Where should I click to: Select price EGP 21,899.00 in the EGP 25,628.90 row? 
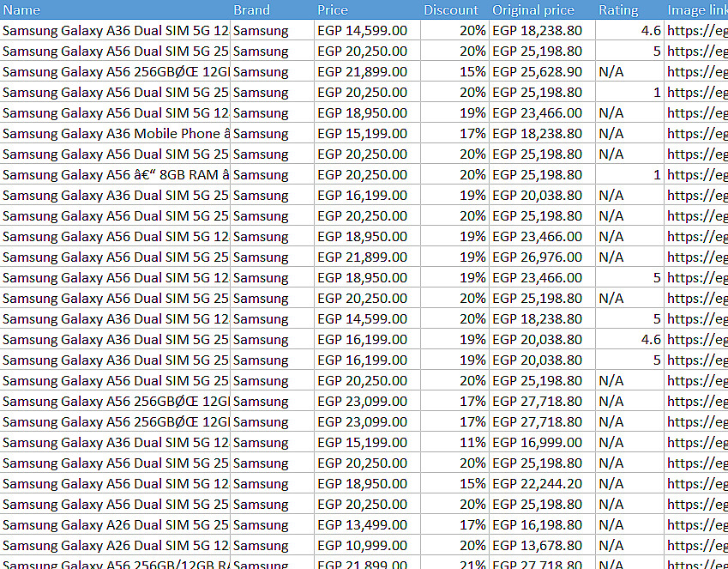(367, 72)
